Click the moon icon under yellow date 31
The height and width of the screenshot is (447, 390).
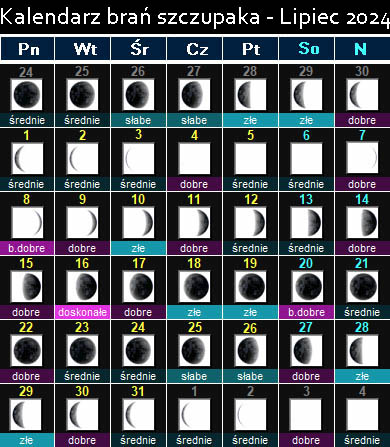tap(138, 414)
